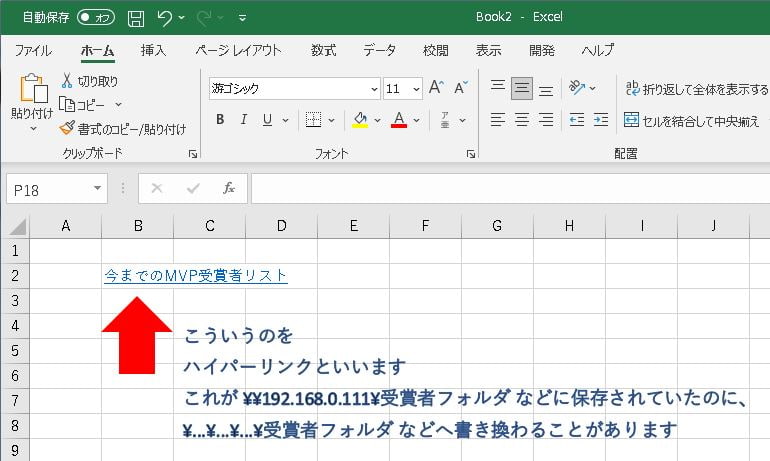770x461 pixels.
Task: Click セルを結合して中央揃え merge button
Action: coord(691,120)
